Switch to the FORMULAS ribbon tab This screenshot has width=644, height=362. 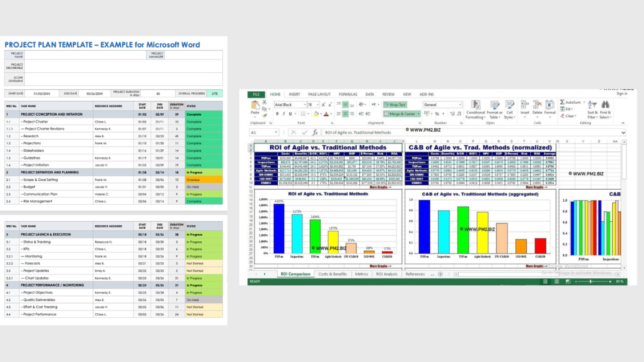[x=348, y=94]
